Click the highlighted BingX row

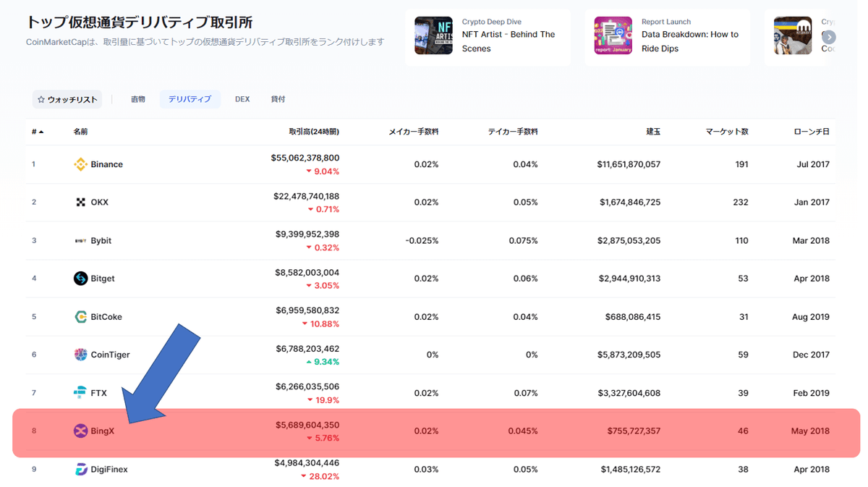(434, 431)
